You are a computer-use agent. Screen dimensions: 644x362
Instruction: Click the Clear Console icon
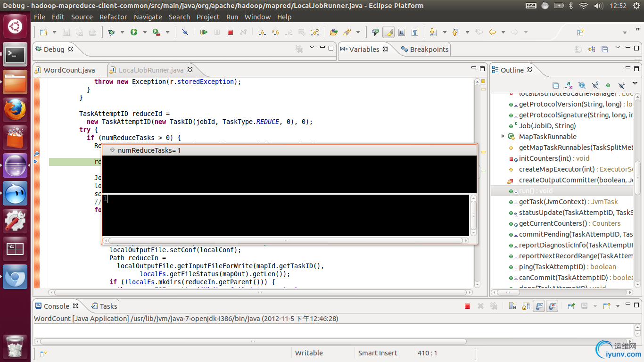[x=512, y=306]
